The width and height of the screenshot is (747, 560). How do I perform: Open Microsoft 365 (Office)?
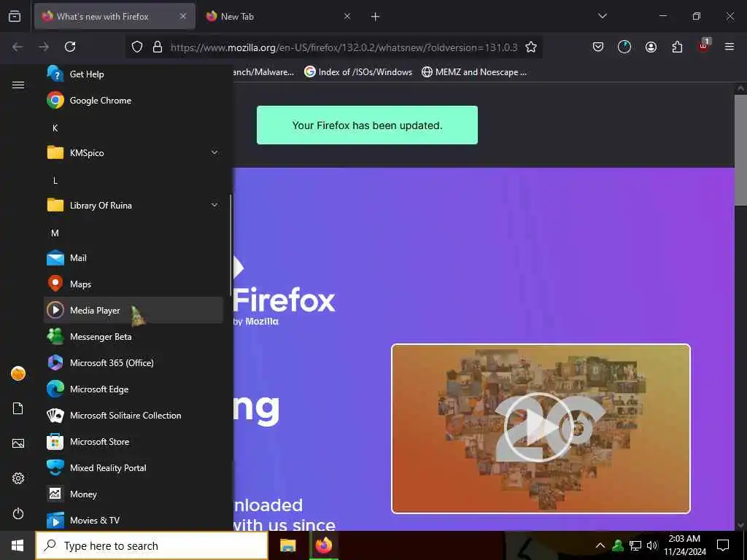(x=133, y=362)
